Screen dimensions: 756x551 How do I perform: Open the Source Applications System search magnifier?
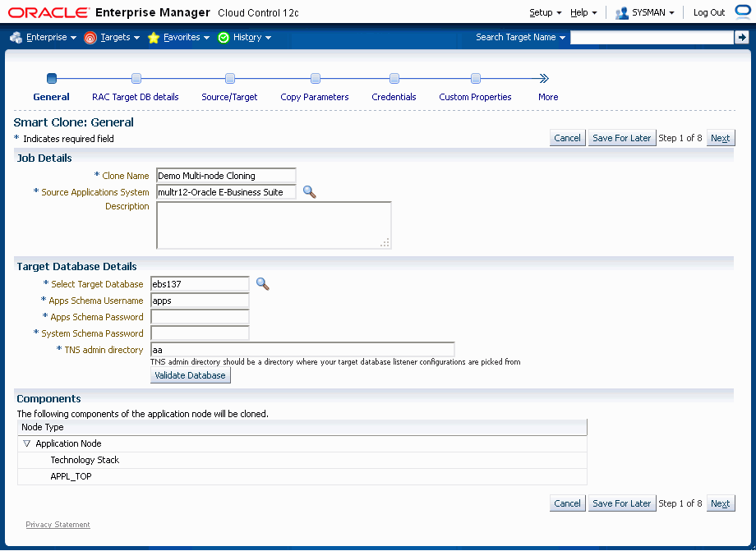(310, 192)
